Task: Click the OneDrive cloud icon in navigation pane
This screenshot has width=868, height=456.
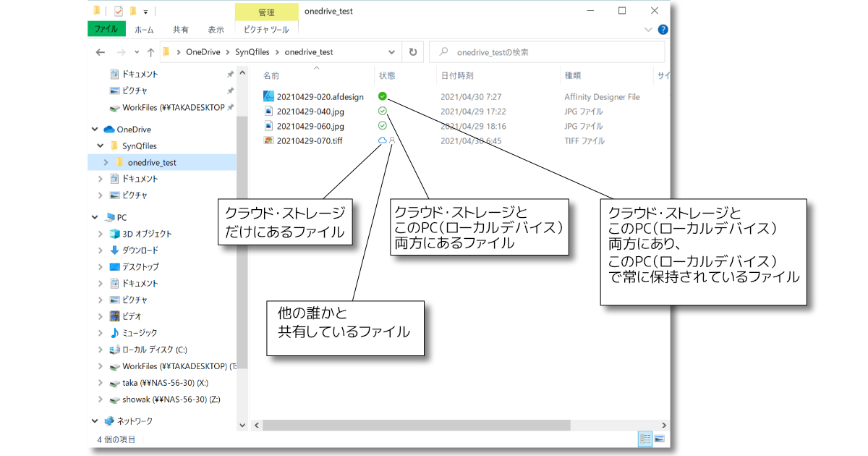Action: coord(109,130)
